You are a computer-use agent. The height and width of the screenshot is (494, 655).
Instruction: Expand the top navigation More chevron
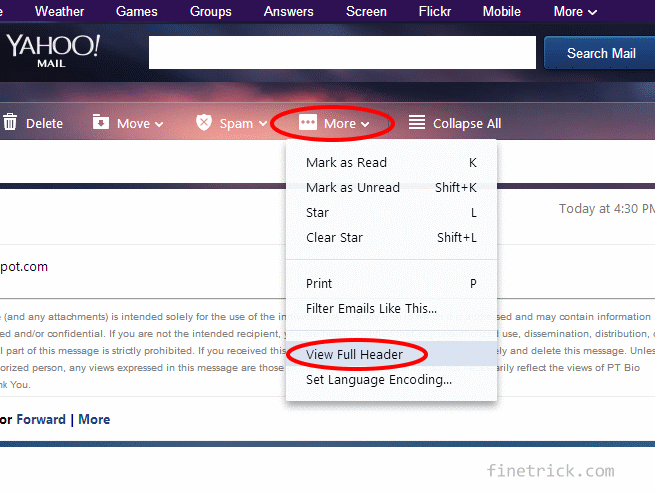(x=593, y=13)
